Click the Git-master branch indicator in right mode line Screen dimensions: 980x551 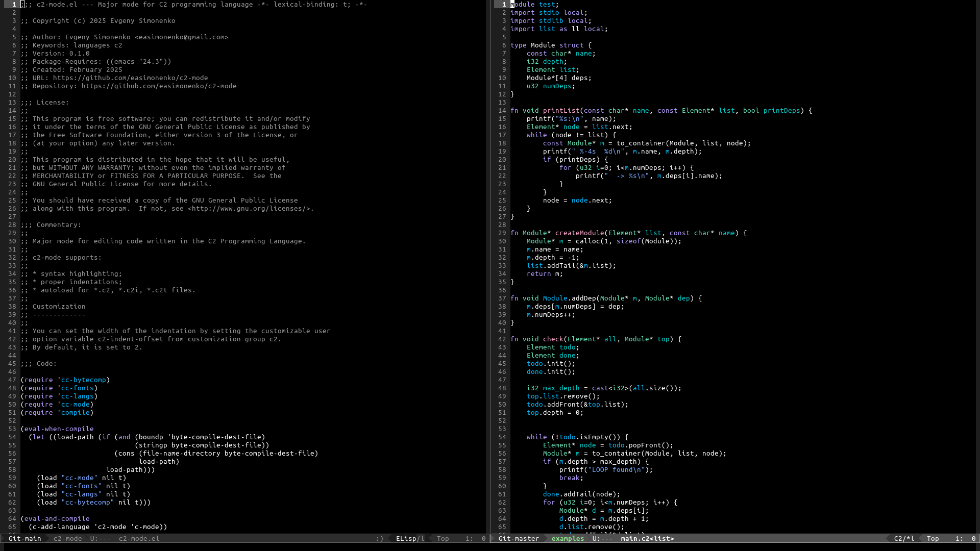click(519, 539)
